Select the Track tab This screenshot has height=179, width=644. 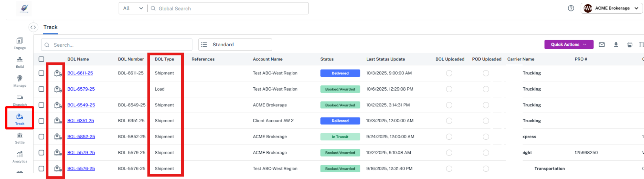click(50, 27)
